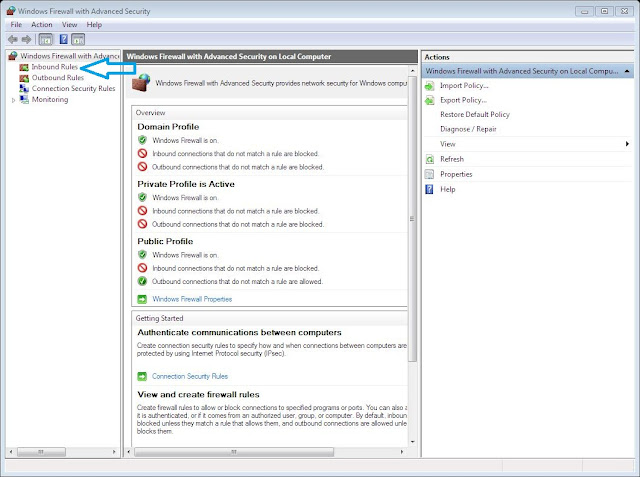640x477 pixels.
Task: Click Public Profile outbound allowed check icon
Action: click(142, 281)
